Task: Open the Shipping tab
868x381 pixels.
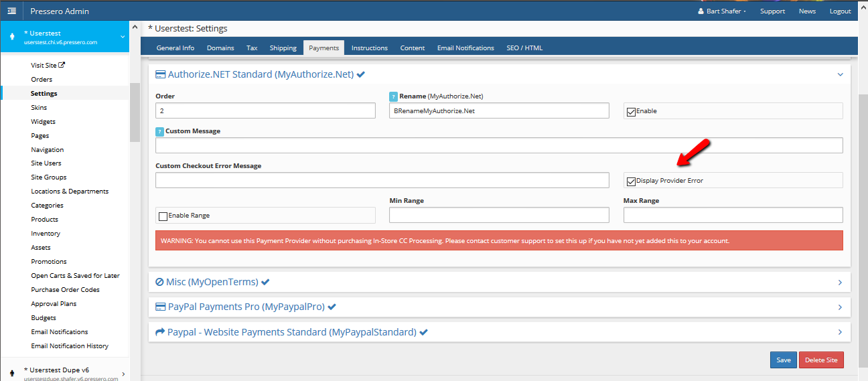Action: click(x=283, y=48)
